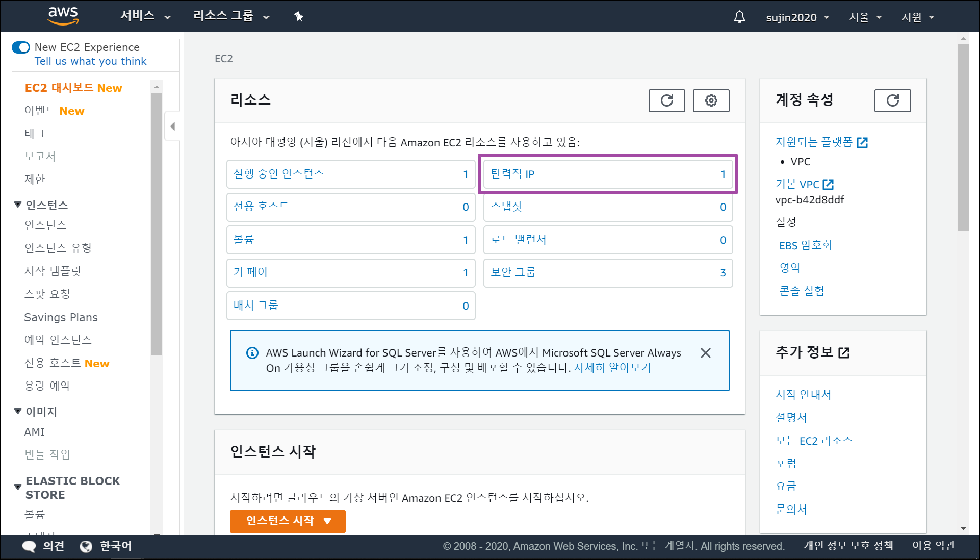Viewport: 980px width, 560px height.
Task: Open 시작 템플릿 in the sidebar
Action: coord(53,271)
